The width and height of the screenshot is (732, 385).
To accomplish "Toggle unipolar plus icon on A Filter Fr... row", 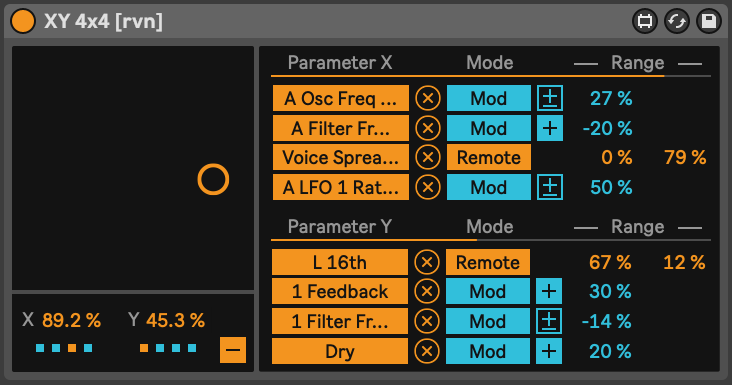I will coord(550,128).
